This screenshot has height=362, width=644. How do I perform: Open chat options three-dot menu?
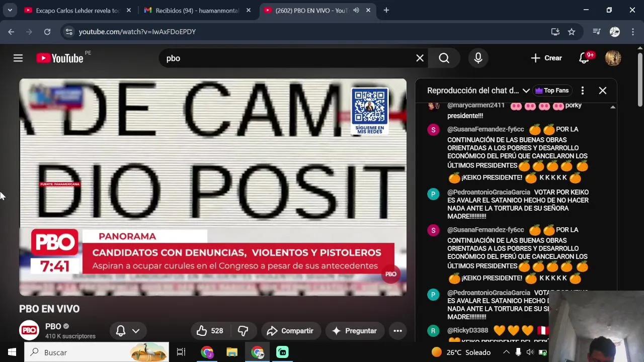[x=583, y=90]
